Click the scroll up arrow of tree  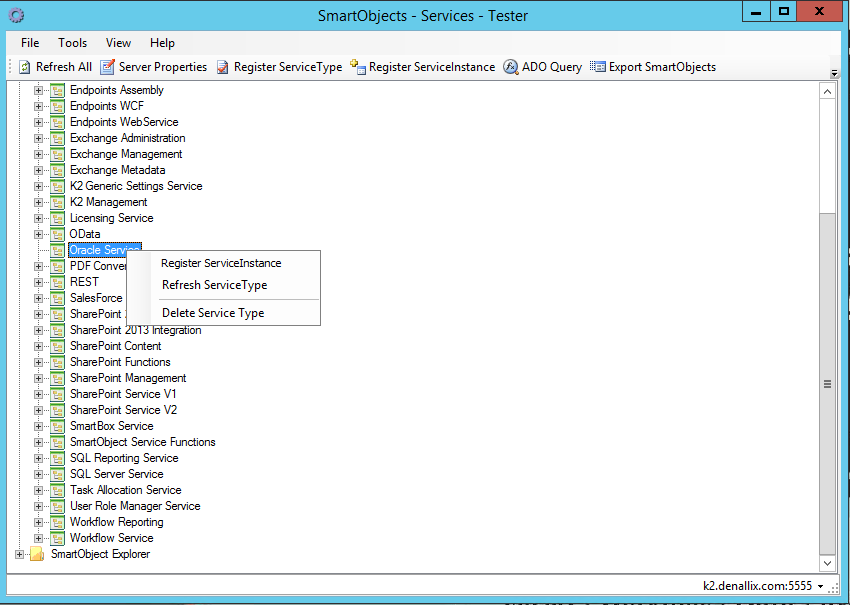click(x=827, y=92)
